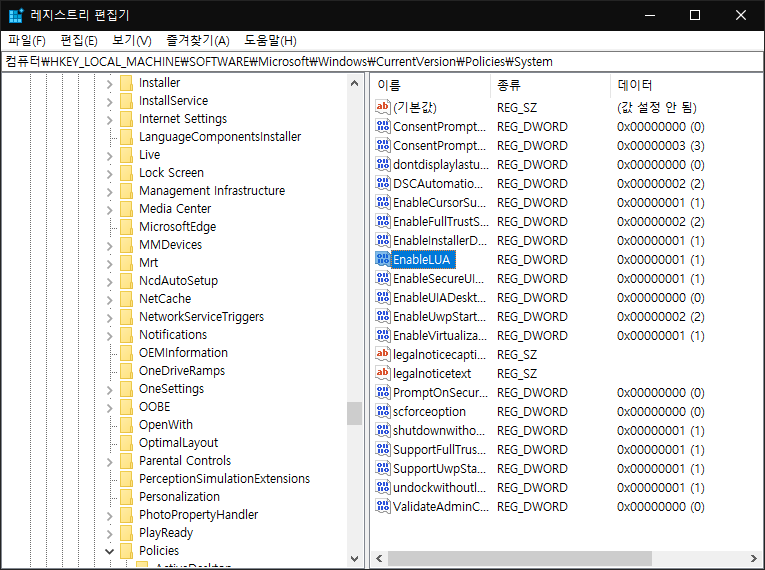Click the legalnoticetext string icon

(x=382, y=373)
